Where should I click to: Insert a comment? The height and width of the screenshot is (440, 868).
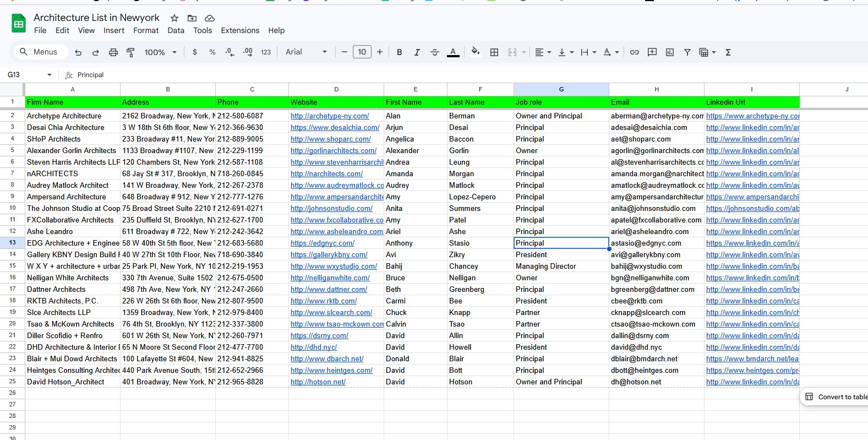point(652,52)
